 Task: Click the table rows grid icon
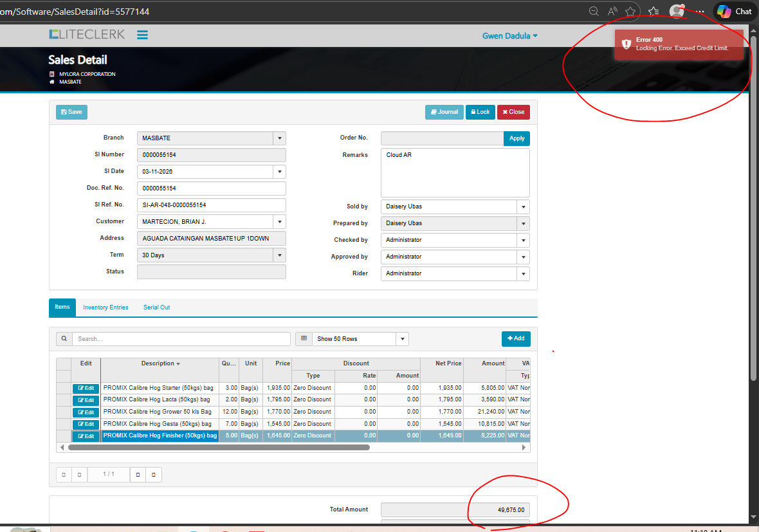(304, 338)
